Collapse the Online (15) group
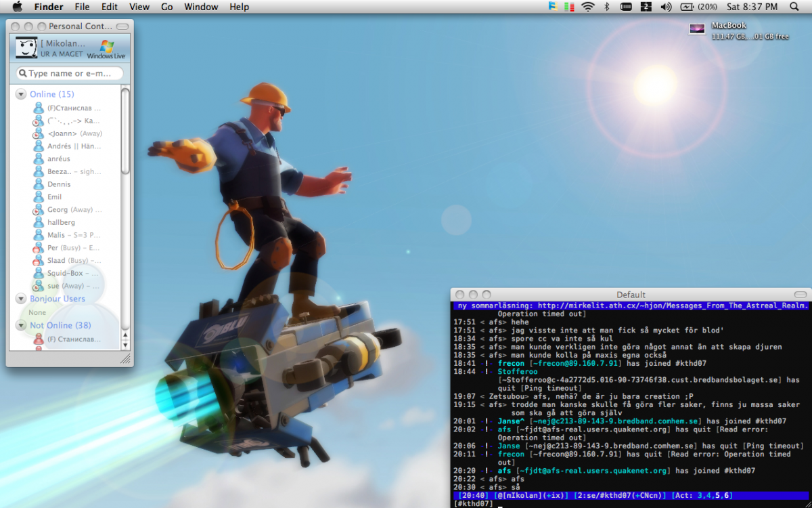The height and width of the screenshot is (508, 812). 21,94
